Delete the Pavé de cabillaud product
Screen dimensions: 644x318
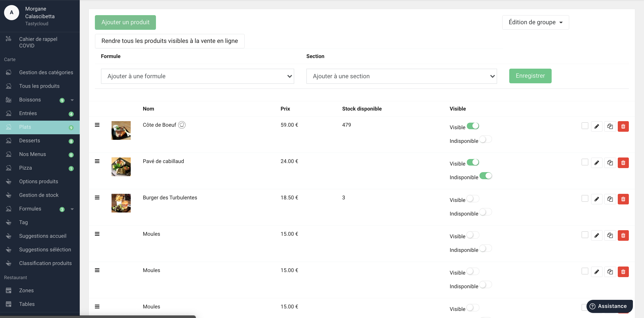point(623,163)
